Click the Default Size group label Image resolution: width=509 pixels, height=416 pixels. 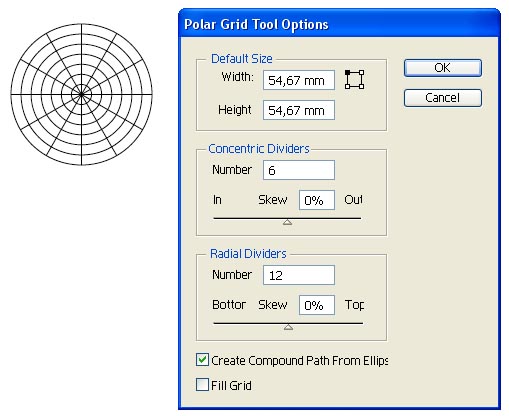[x=242, y=59]
